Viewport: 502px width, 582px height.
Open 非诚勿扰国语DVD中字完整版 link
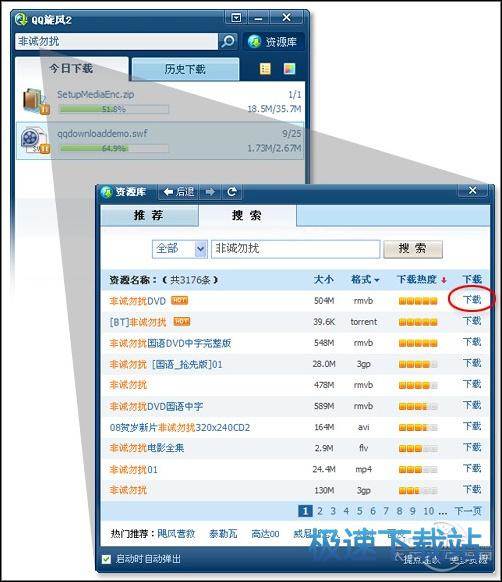(170, 343)
